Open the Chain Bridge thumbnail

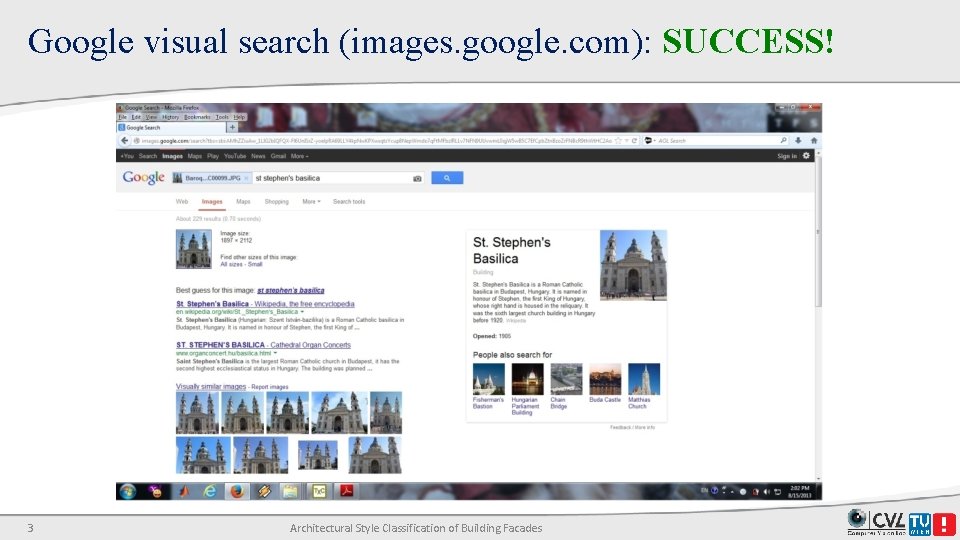pyautogui.click(x=566, y=379)
